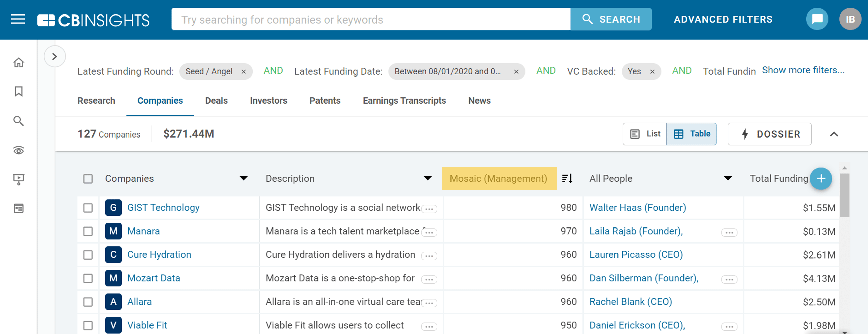Image resolution: width=868 pixels, height=334 pixels.
Task: Open the Manara company profile link
Action: coord(143,231)
